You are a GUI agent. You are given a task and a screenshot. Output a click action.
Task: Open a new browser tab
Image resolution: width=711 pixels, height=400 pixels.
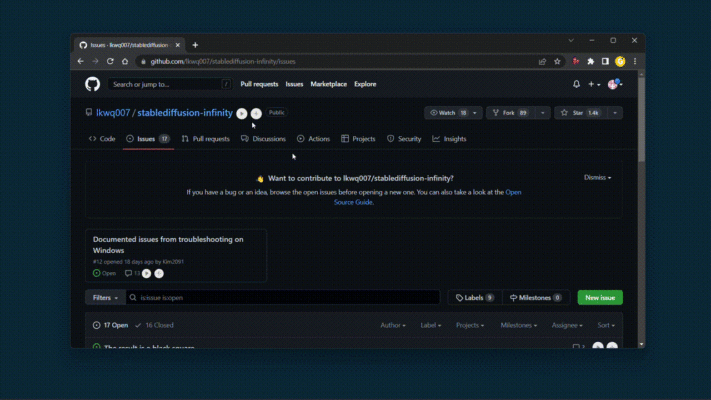point(195,45)
